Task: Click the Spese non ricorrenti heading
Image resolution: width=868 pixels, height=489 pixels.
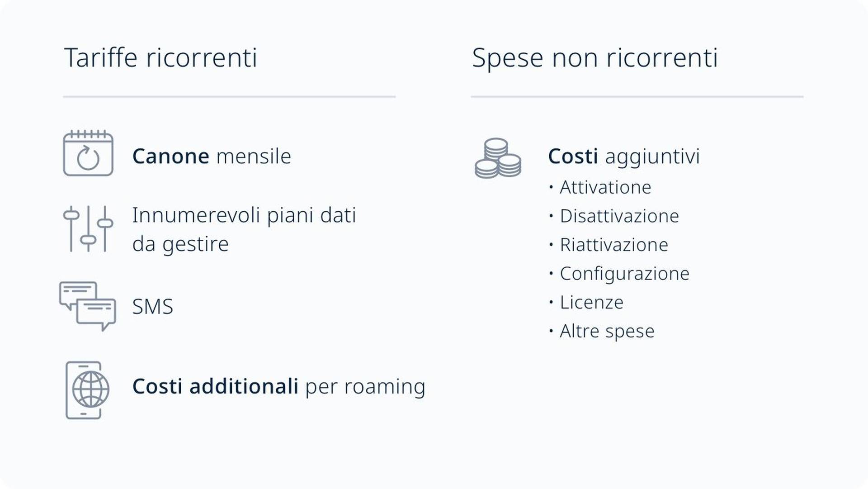Action: click(x=595, y=58)
